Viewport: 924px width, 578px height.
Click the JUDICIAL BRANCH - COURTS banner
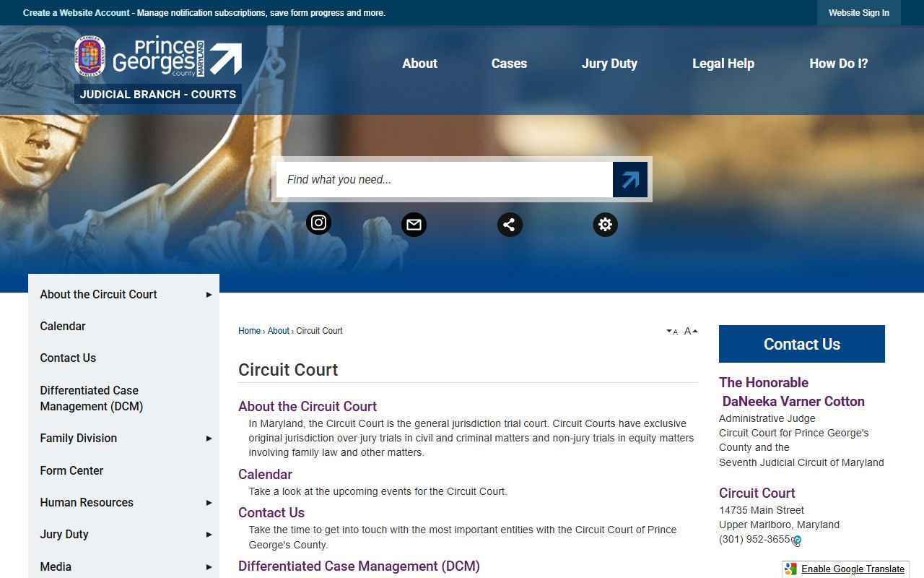point(158,95)
